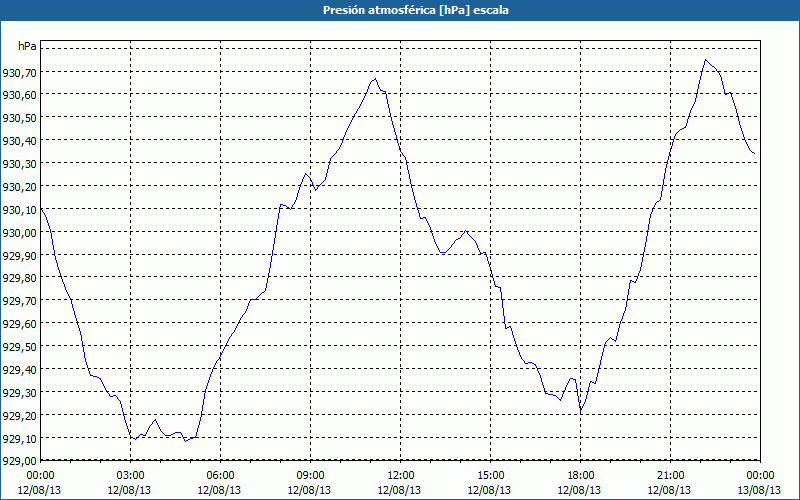Click the 21:00 time label on x-axis
This screenshot has height=500, width=800.
click(670, 476)
